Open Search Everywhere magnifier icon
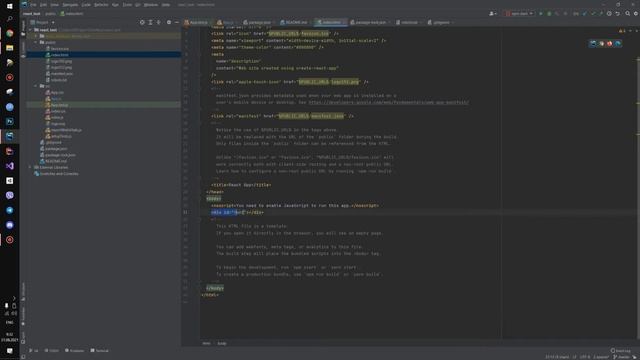This screenshot has height=360, width=640. [x=628, y=13]
